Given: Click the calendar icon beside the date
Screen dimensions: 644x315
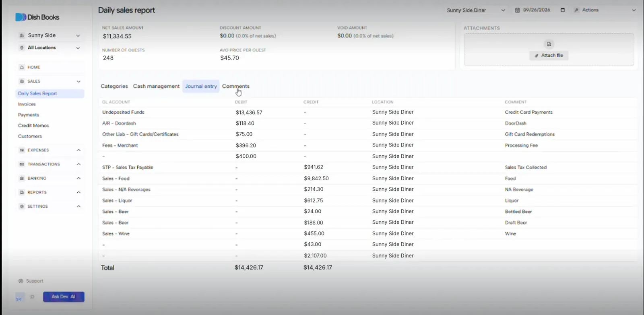Looking at the screenshot, I should click(x=517, y=10).
